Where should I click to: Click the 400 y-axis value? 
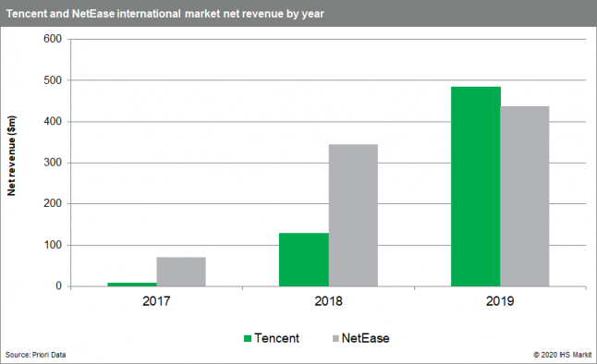pyautogui.click(x=53, y=121)
